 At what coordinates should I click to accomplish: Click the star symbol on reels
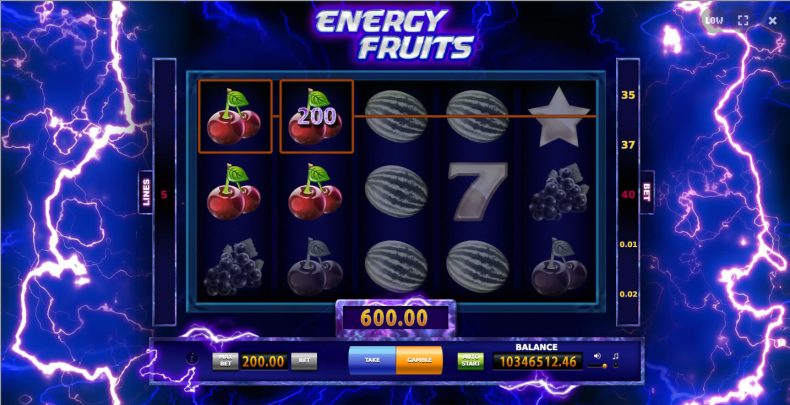[x=558, y=118]
